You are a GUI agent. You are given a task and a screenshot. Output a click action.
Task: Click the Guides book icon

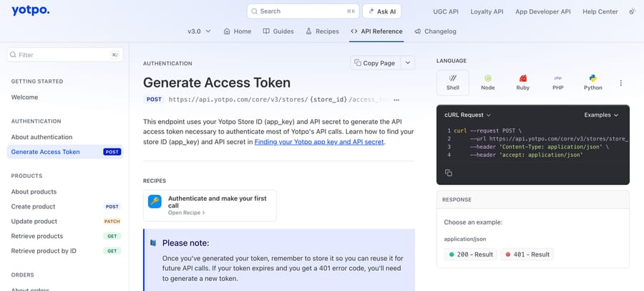point(266,32)
